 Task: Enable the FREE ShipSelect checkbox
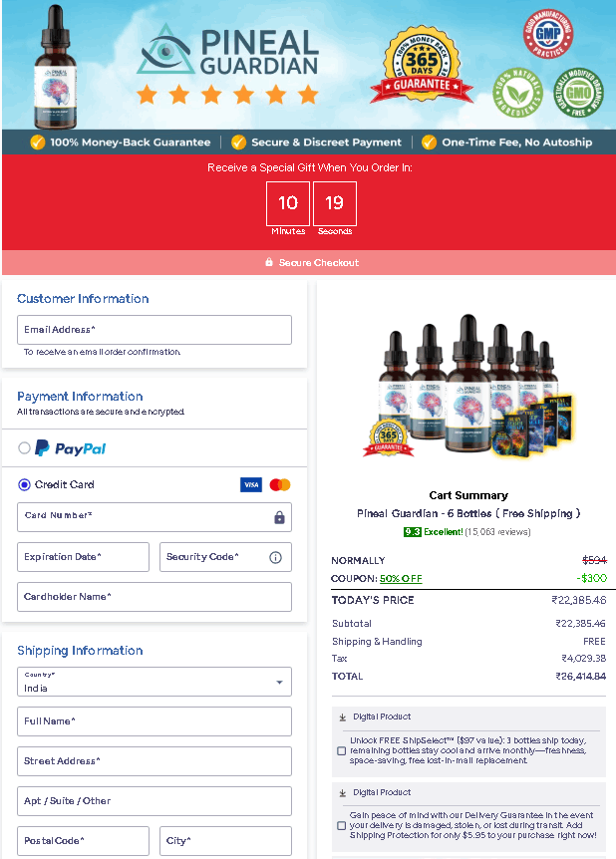click(342, 750)
